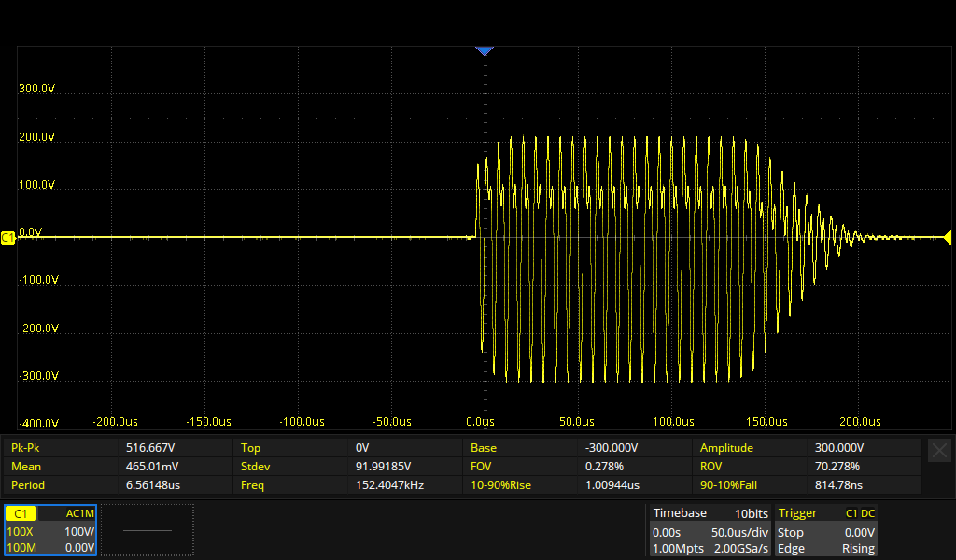Add a channel with the plus box

click(148, 530)
